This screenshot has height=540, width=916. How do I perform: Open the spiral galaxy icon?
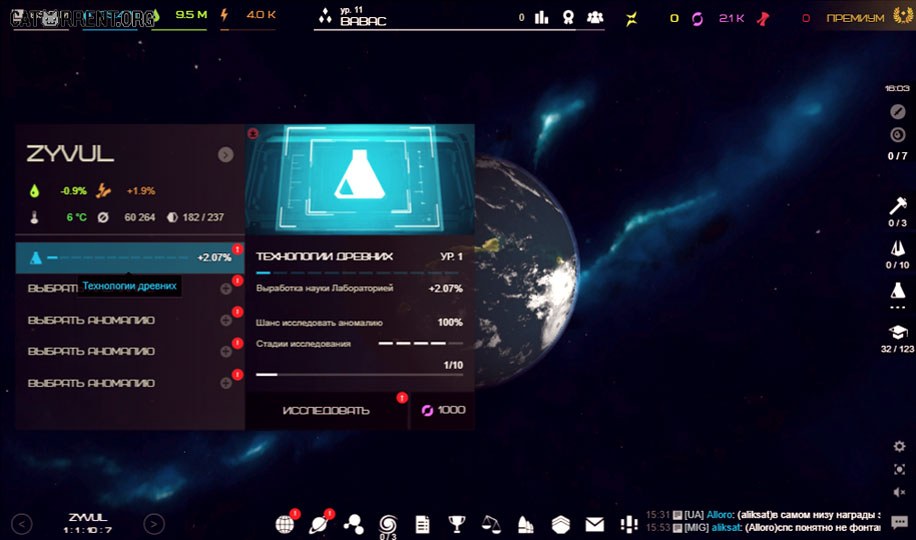(388, 524)
